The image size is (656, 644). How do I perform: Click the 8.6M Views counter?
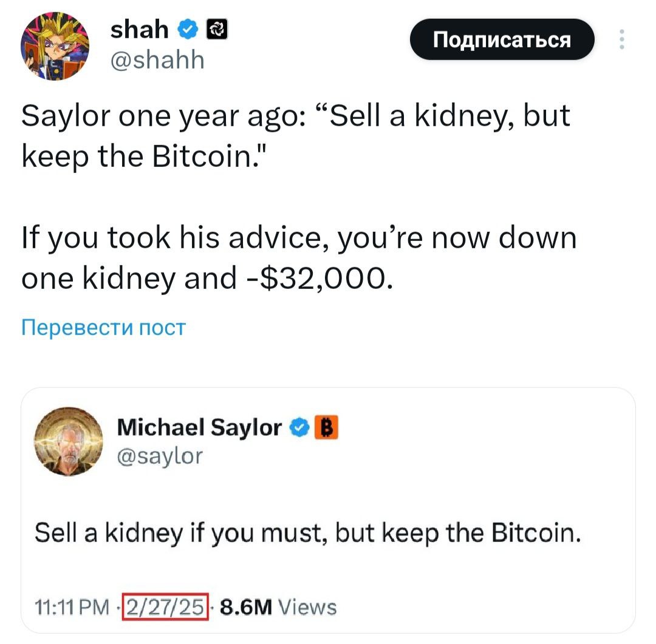click(278, 606)
